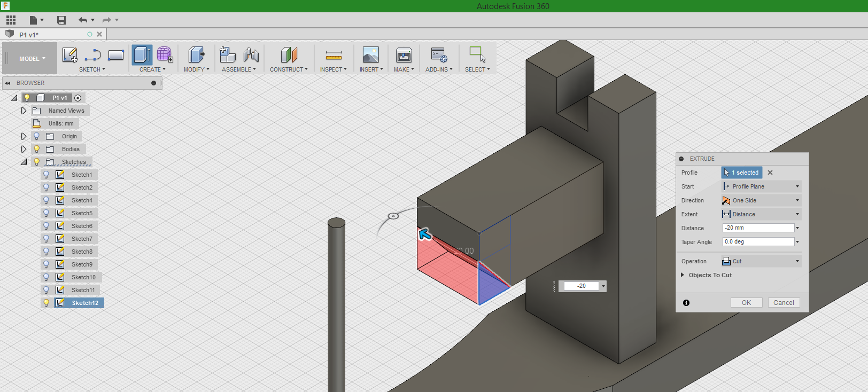Open the CREATE menu
This screenshot has width=868, height=392.
[x=152, y=69]
